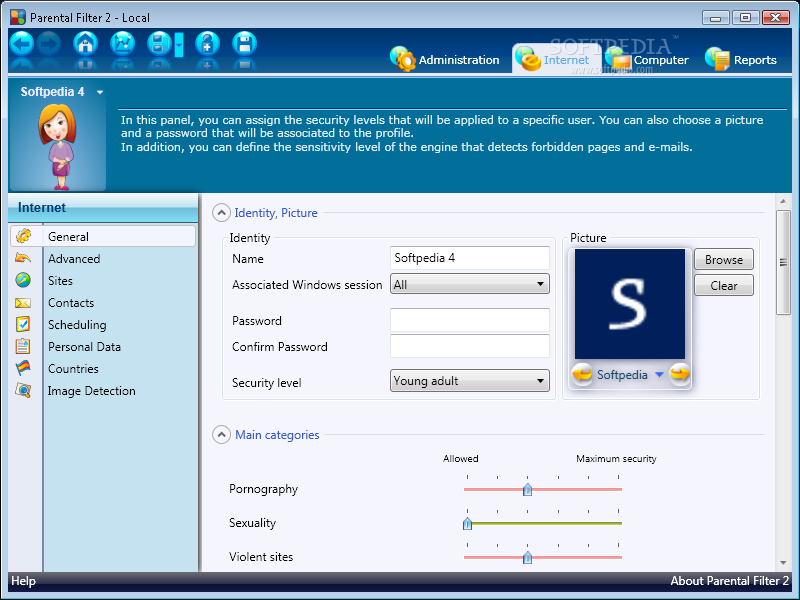This screenshot has height=600, width=800.
Task: Open the Sites section
Action: pyautogui.click(x=60, y=281)
